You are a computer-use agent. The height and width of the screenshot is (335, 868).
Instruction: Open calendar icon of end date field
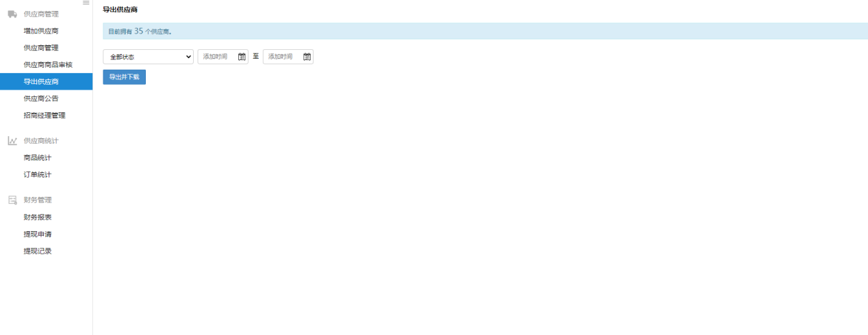tap(307, 57)
